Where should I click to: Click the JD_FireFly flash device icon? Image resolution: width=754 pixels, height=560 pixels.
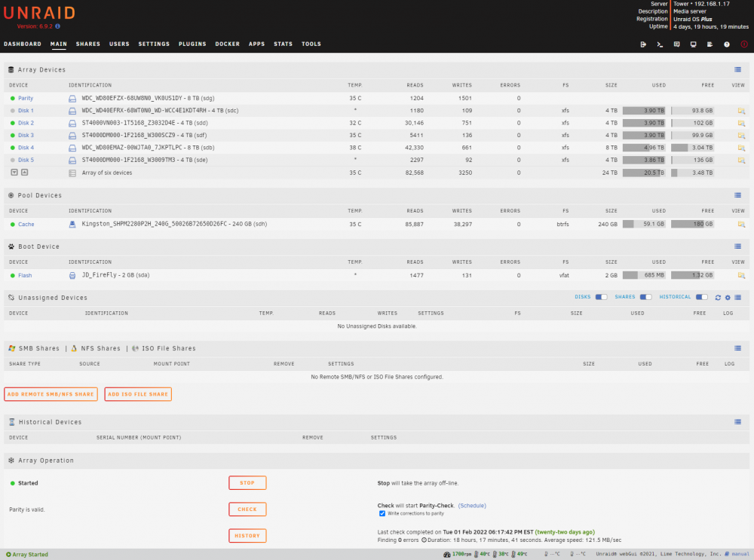pyautogui.click(x=72, y=275)
